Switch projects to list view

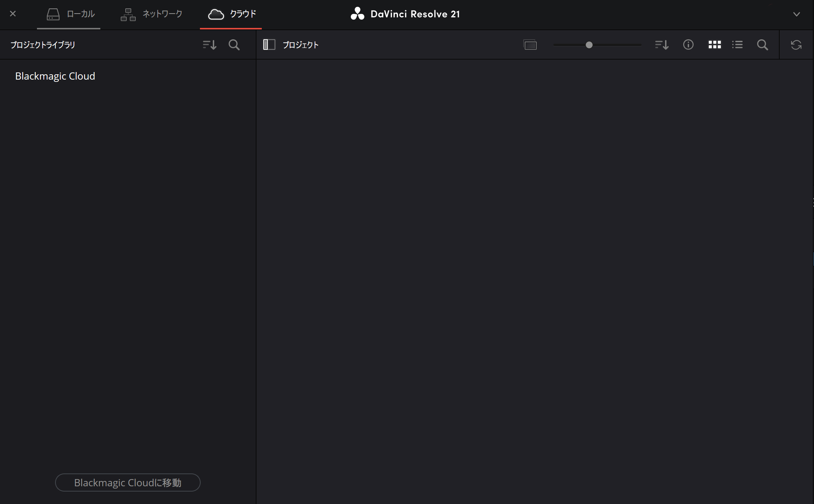[x=737, y=45]
